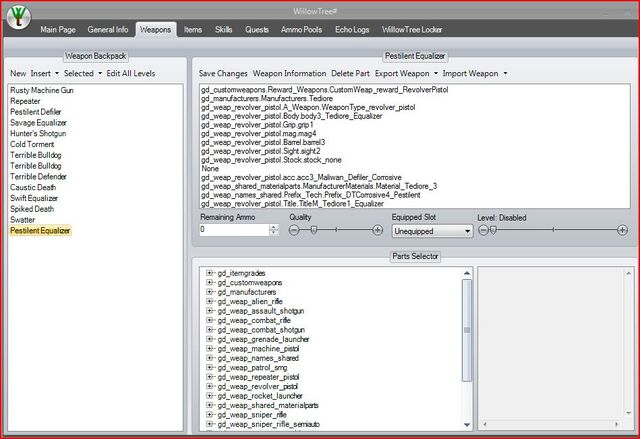This screenshot has width=640, height=439.
Task: Open Weapon Information
Action: click(x=289, y=73)
